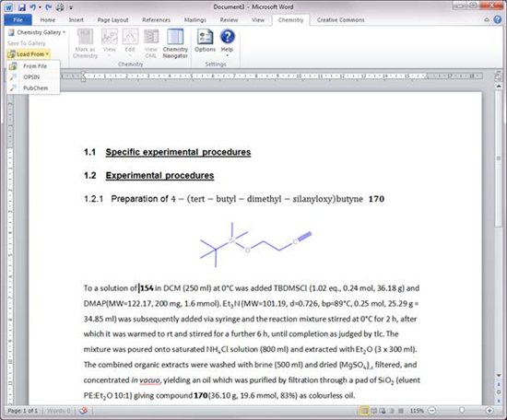Open Customize Quick Access Toolbar dropdown
507x420 pixels.
[x=71, y=7]
